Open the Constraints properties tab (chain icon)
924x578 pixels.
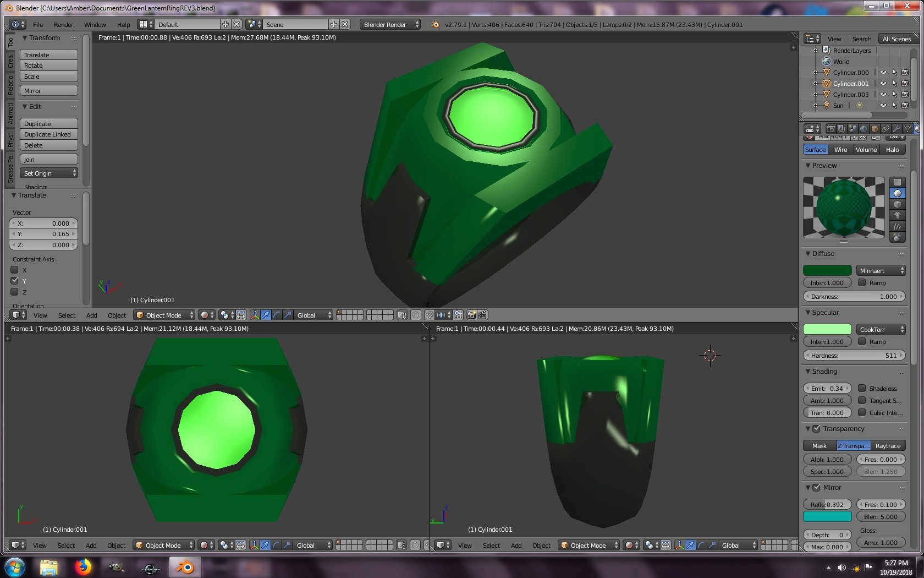pos(886,129)
